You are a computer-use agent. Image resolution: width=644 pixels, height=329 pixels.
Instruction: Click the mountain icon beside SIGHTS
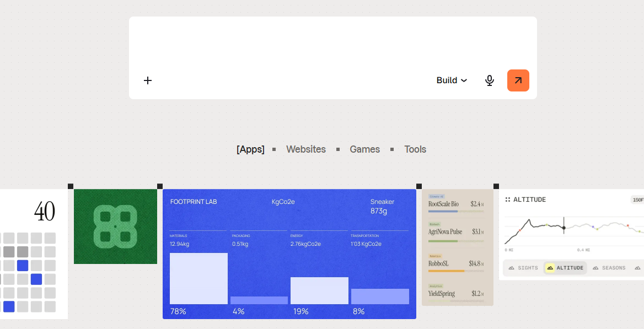(x=511, y=268)
